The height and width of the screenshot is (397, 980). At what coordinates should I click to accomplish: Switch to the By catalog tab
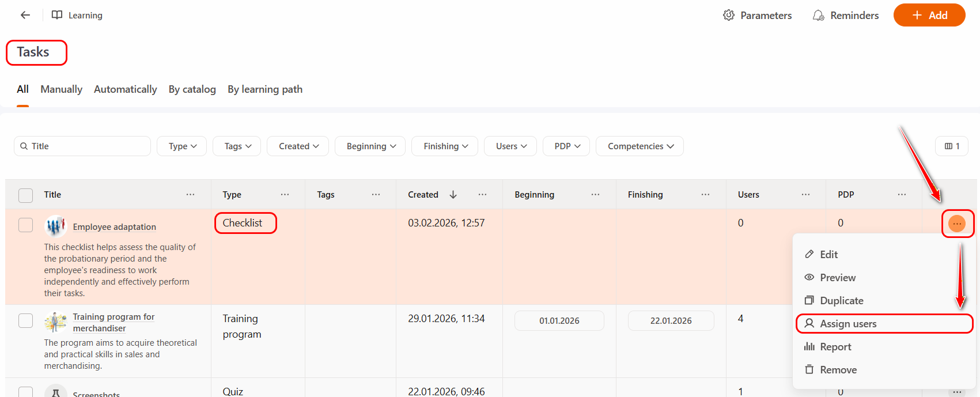click(x=192, y=89)
